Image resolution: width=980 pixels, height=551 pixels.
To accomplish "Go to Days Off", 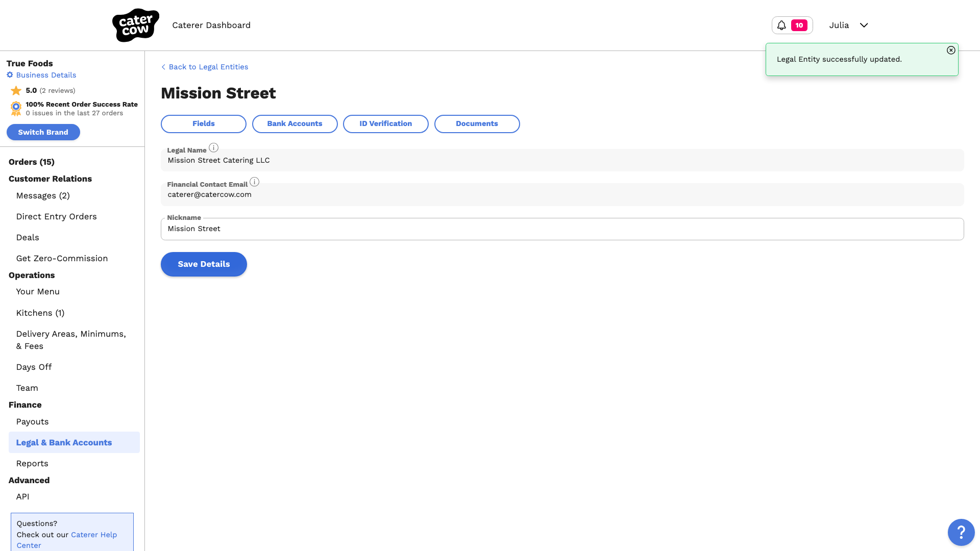I will tap(34, 367).
